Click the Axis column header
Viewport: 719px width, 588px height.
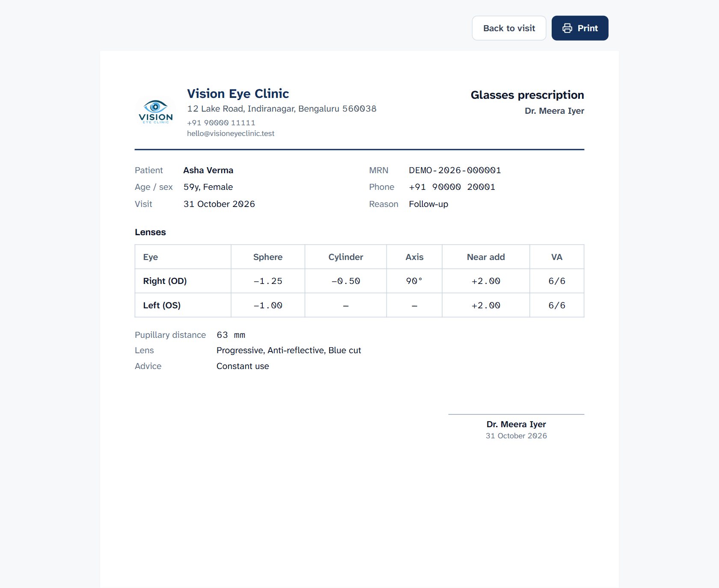click(414, 257)
